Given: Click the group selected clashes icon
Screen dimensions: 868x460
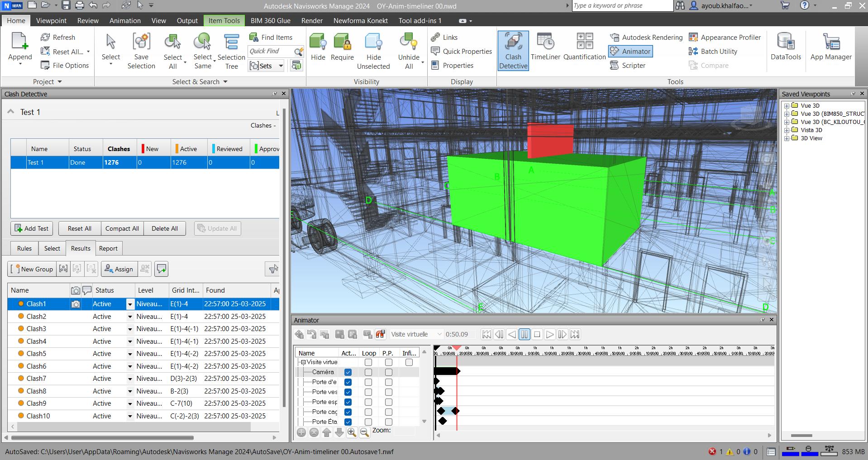Looking at the screenshot, I should coord(63,269).
